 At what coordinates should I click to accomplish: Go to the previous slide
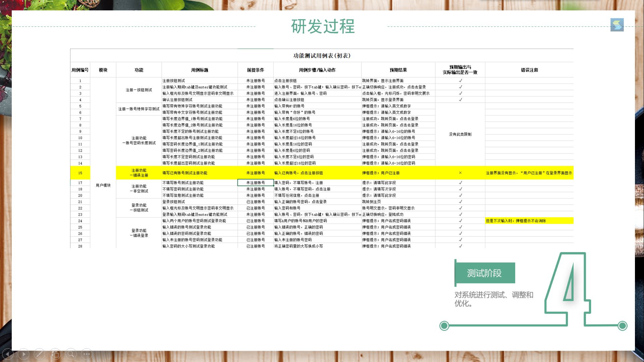[x=8, y=354]
